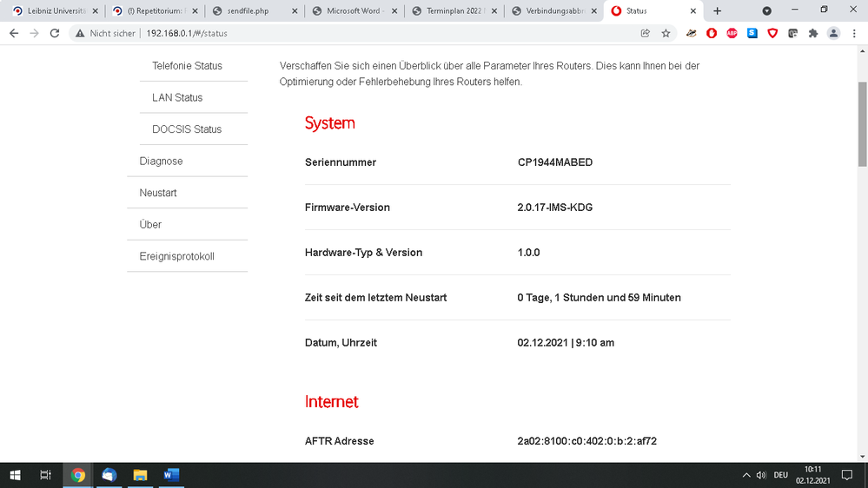Share this page via share icon
868x488 pixels.
pos(645,33)
